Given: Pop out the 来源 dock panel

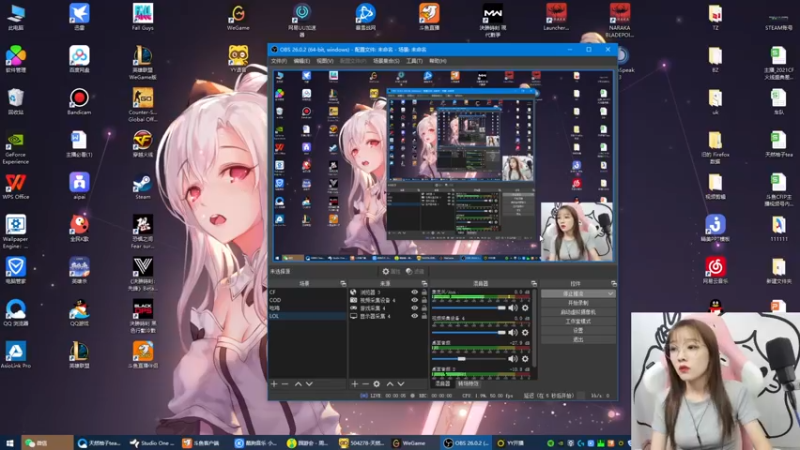Looking at the screenshot, I should pos(424,283).
